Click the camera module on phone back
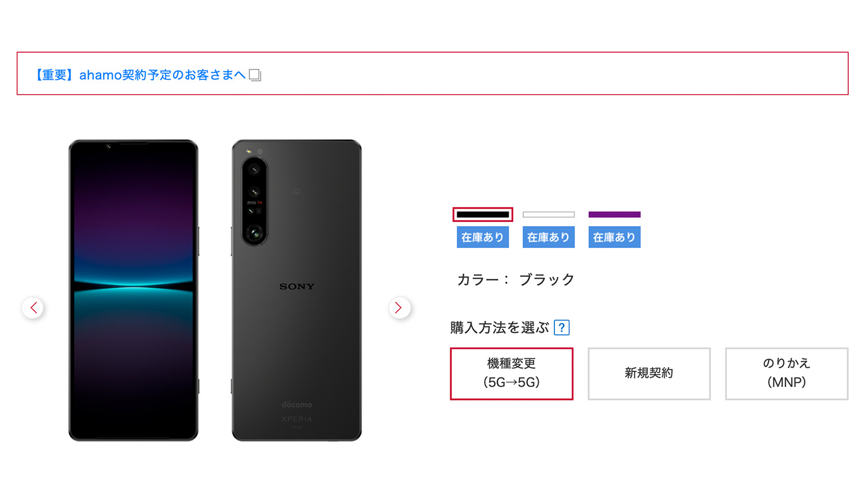Screen dimensions: 868x488 tap(255, 200)
